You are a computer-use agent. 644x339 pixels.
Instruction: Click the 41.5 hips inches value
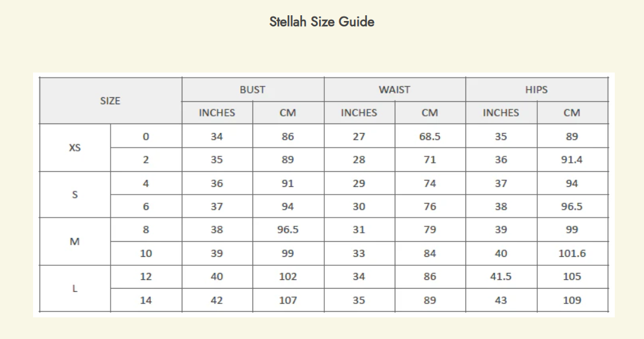[501, 277]
